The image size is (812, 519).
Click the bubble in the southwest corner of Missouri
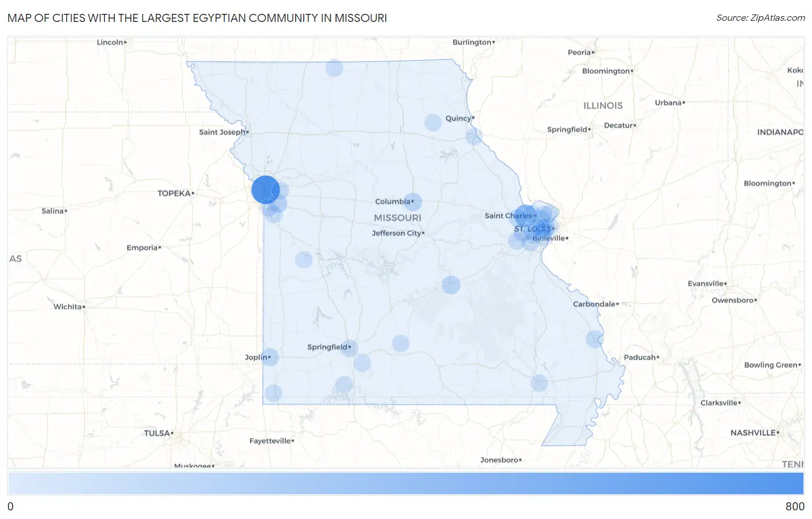pos(273,394)
